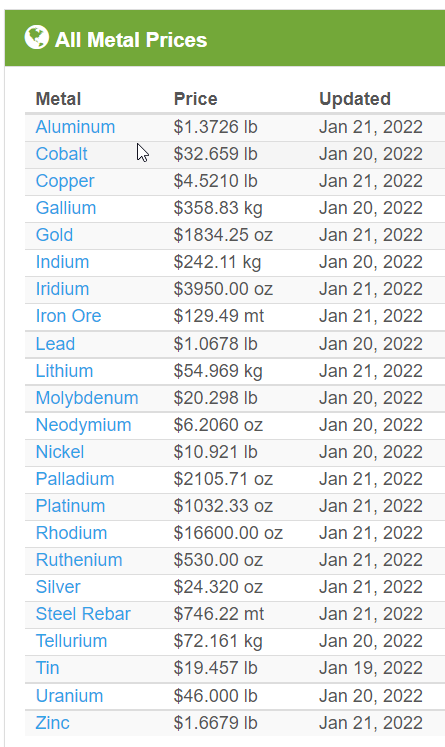Select the Palladium link
This screenshot has width=445, height=747.
click(75, 479)
